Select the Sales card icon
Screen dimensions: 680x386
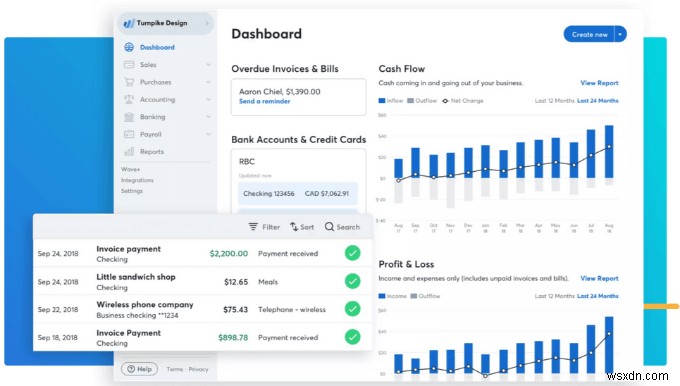point(129,65)
